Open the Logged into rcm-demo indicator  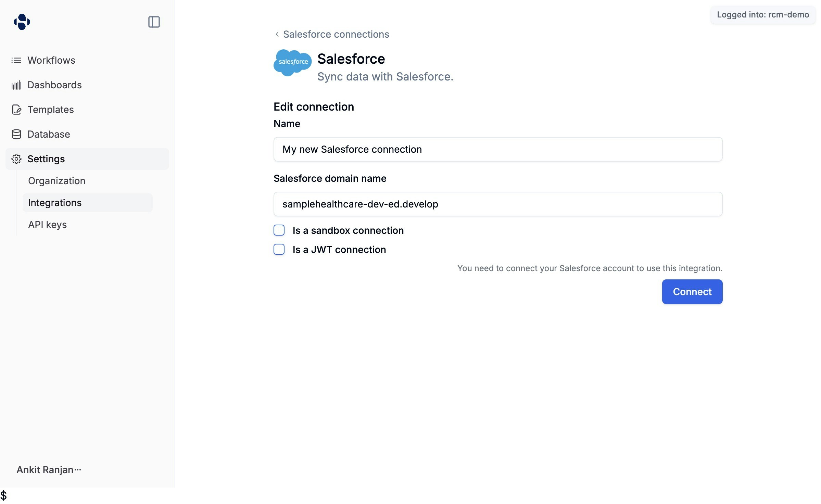[x=762, y=15]
